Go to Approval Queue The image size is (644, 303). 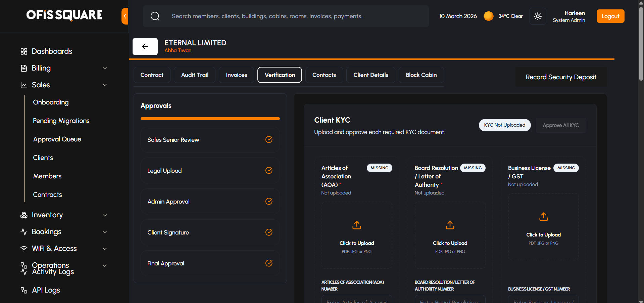[x=57, y=139]
